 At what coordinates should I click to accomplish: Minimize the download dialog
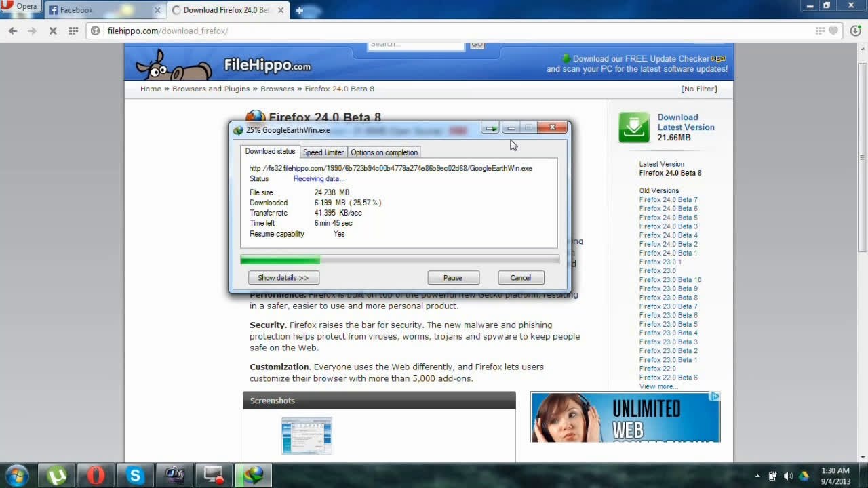[511, 128]
